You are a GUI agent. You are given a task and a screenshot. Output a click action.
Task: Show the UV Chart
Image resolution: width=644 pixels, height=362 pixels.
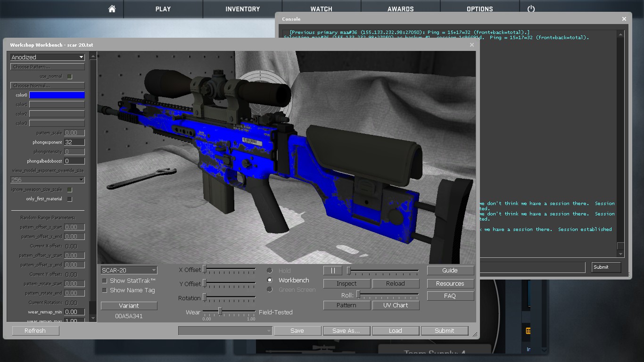[395, 305]
